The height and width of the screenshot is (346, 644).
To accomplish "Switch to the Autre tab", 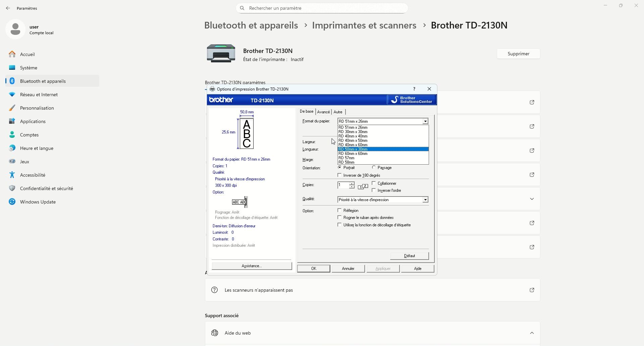I will [x=338, y=112].
